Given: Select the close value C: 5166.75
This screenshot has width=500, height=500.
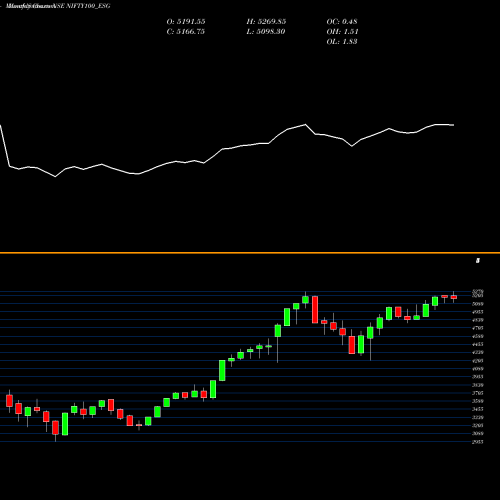Looking at the screenshot, I should click(x=185, y=32).
